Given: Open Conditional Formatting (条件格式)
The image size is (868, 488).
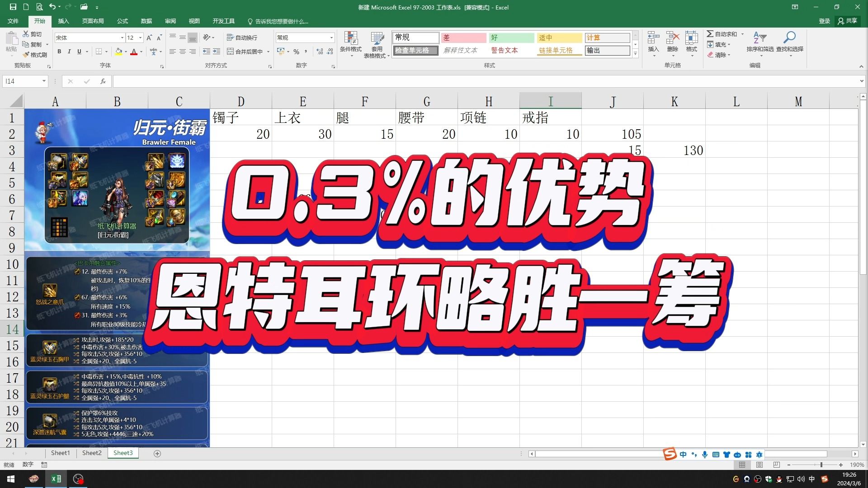Looking at the screenshot, I should (x=351, y=44).
